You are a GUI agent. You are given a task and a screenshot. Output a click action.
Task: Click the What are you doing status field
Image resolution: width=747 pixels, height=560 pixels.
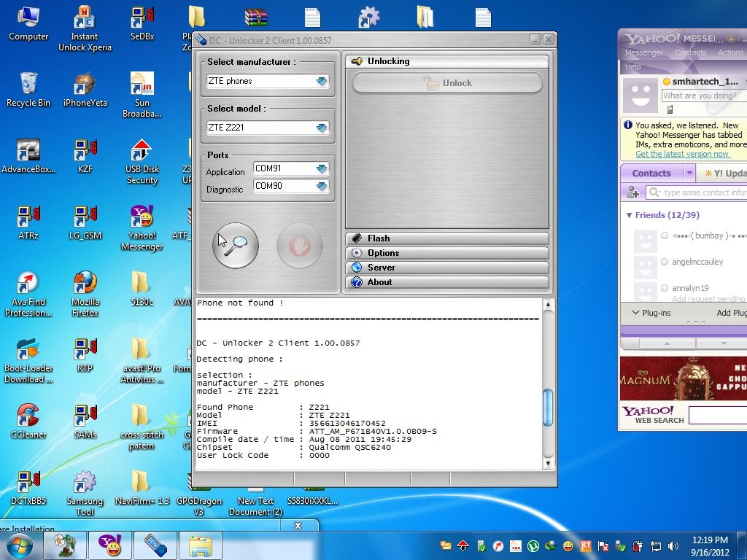click(705, 96)
